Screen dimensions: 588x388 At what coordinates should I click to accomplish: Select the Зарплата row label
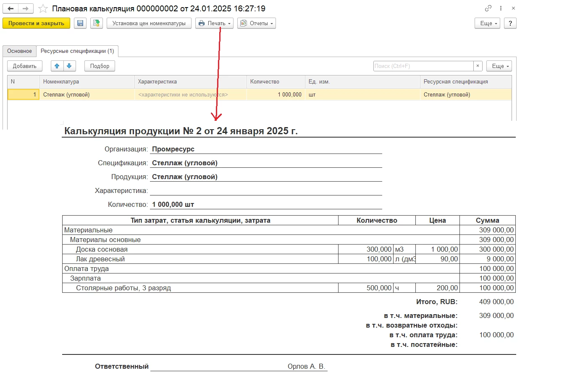(x=85, y=278)
